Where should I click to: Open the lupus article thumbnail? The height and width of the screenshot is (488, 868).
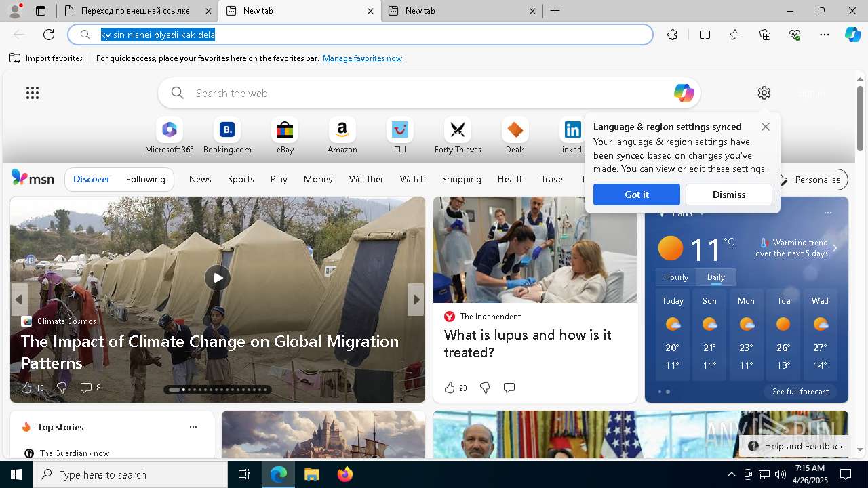coord(535,249)
